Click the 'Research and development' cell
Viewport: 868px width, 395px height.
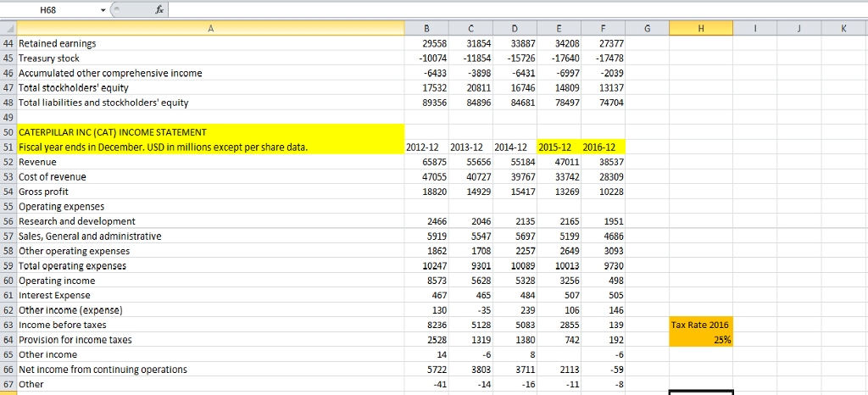210,221
